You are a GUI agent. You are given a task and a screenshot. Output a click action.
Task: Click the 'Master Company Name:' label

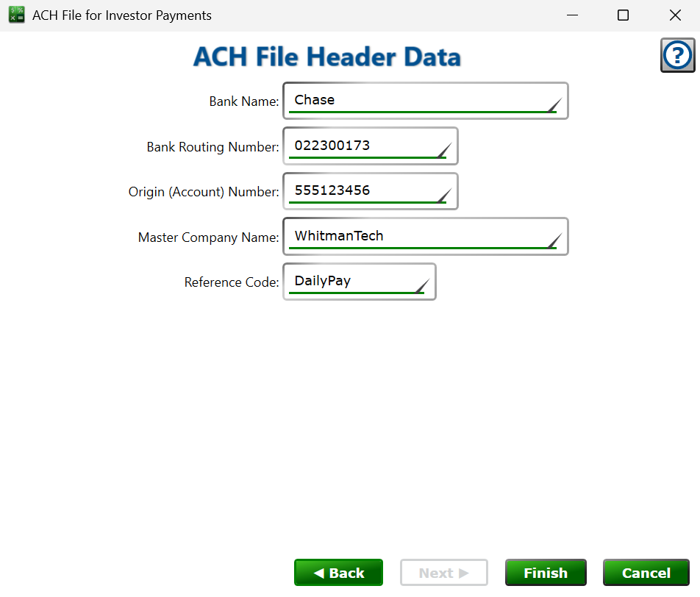click(208, 237)
